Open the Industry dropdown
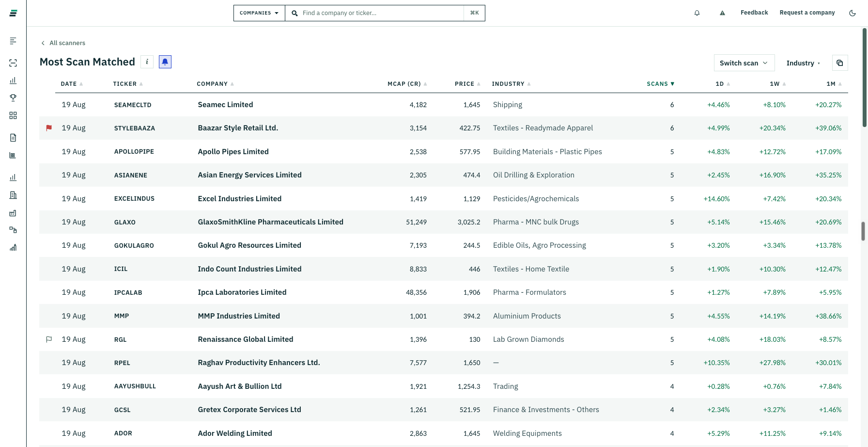The width and height of the screenshot is (868, 447). point(803,63)
